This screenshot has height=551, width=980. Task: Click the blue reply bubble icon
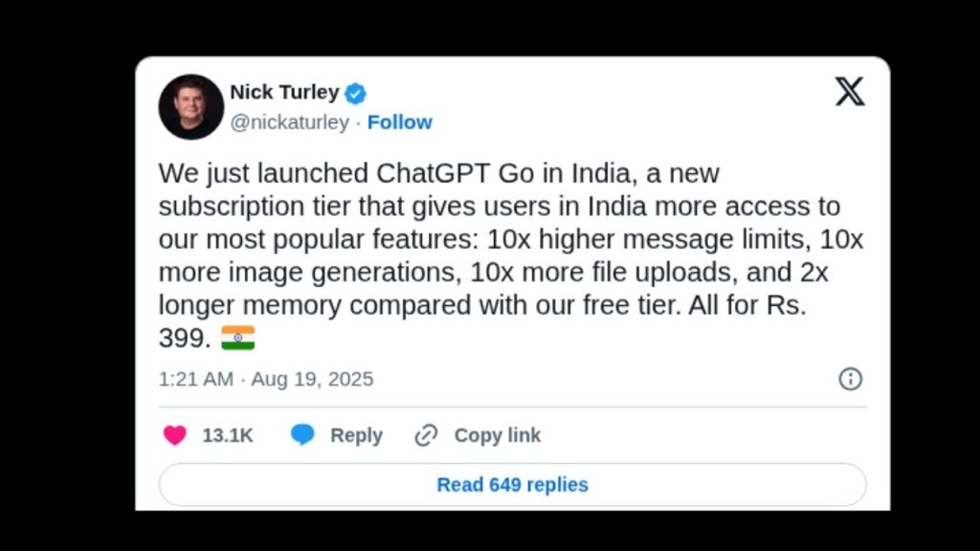coord(302,435)
